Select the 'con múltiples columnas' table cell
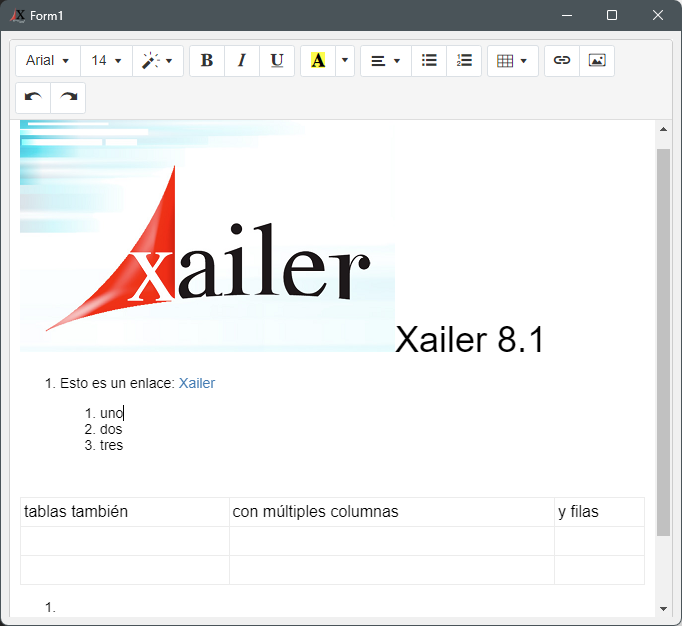 coord(392,512)
